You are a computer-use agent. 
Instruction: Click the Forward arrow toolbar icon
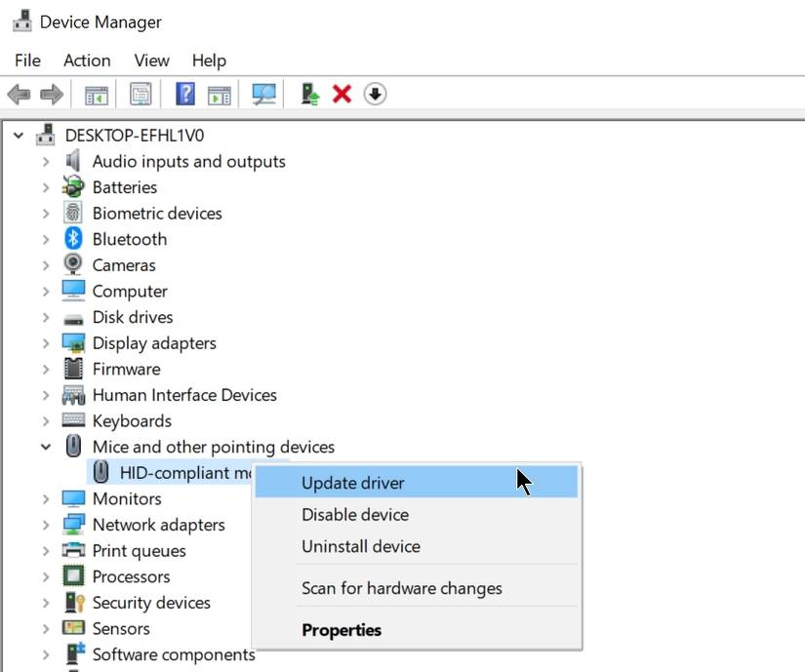click(x=51, y=95)
